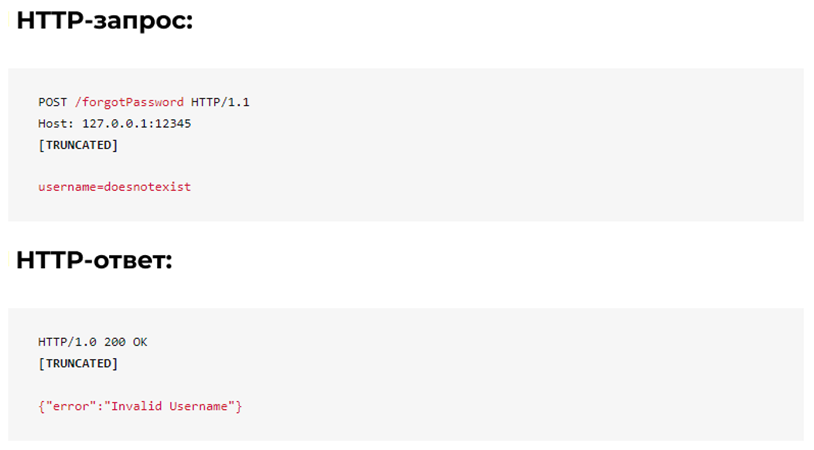
Task: Click the username=doesnotexist body parameter
Action: pyautogui.click(x=114, y=187)
